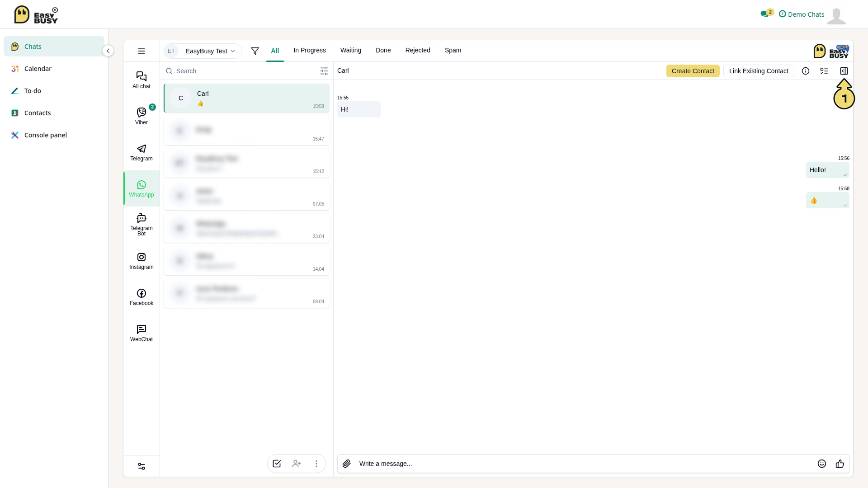Click the EasyBusy logo in top left
Screen dimensions: 868x488
click(36, 14)
